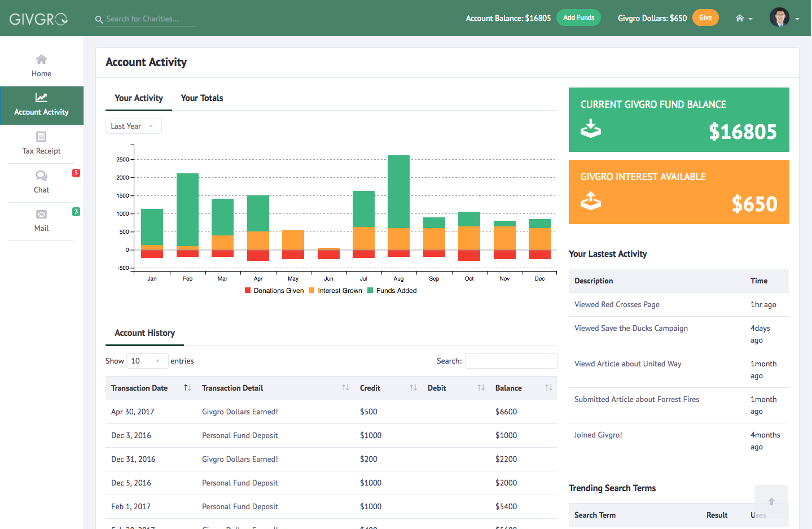Click the Chat notification badge 5
812x529 pixels.
[76, 173]
